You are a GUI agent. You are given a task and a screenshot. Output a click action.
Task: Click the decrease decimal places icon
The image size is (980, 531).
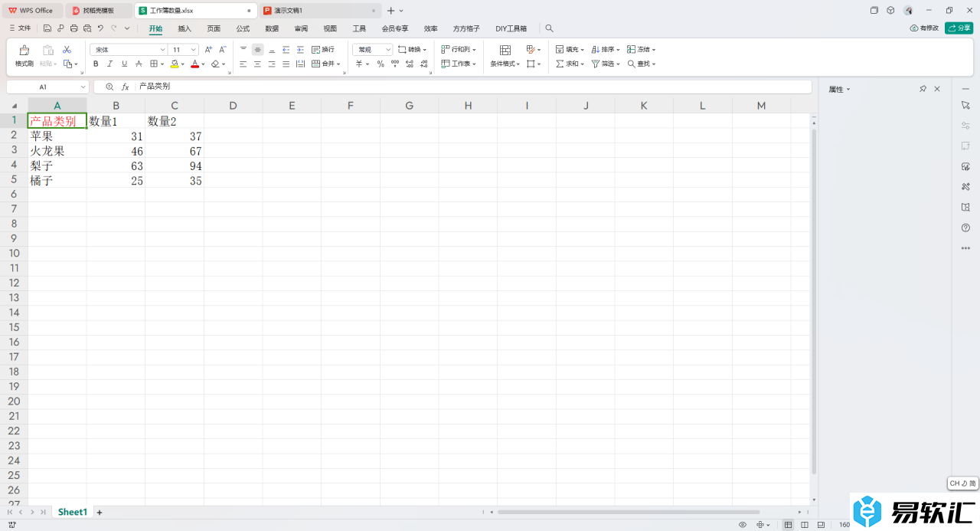tap(423, 64)
